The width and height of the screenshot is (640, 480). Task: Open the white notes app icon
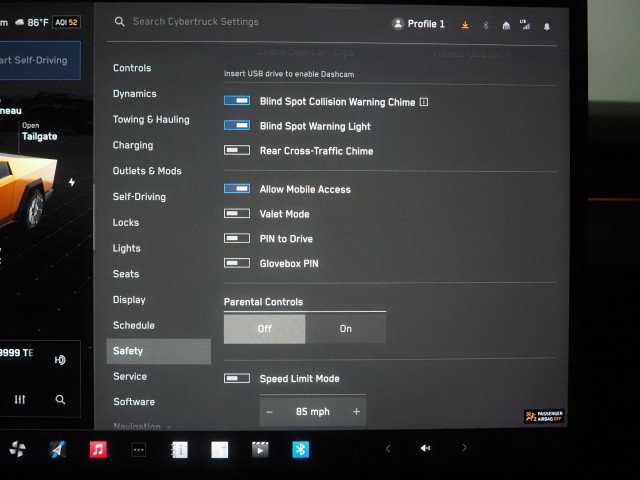click(220, 450)
